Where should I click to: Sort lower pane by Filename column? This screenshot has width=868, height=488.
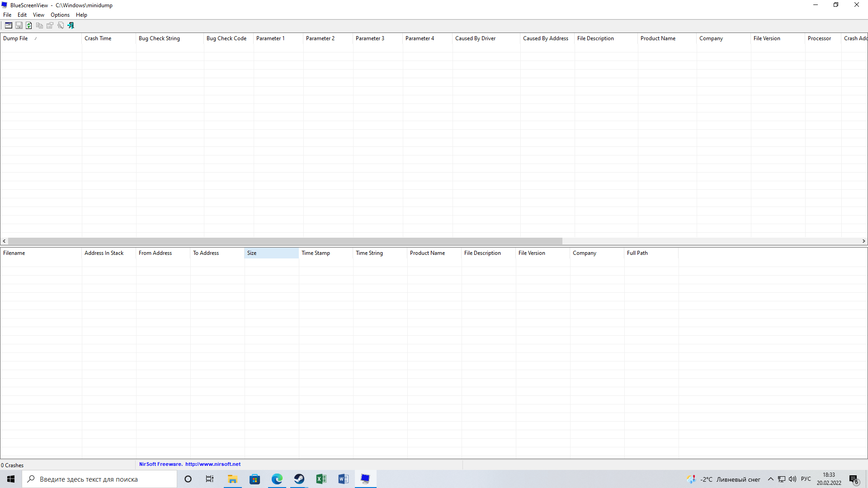pyautogui.click(x=41, y=253)
